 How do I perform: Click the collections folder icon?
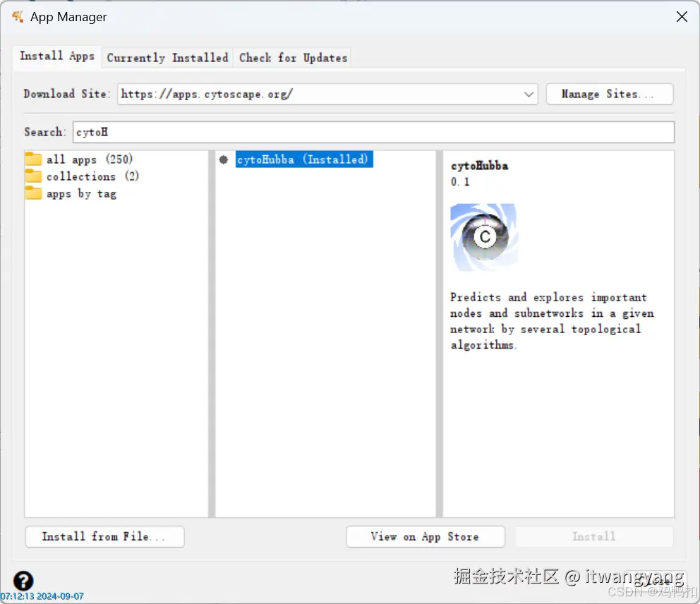pyautogui.click(x=33, y=176)
